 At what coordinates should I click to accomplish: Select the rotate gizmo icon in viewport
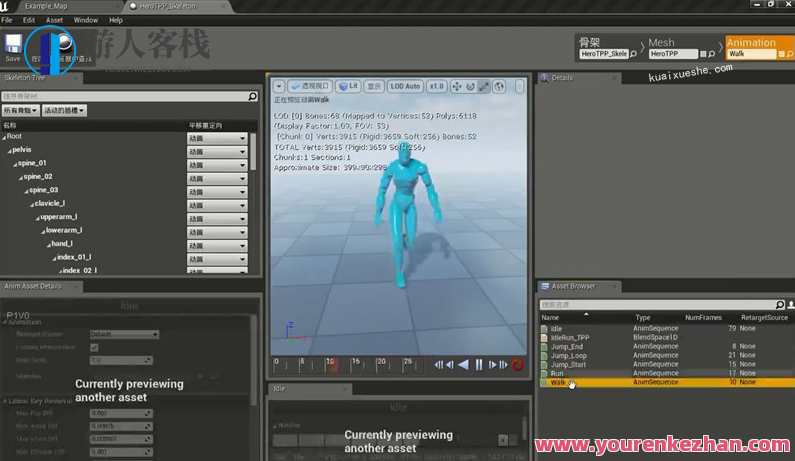pos(471,87)
